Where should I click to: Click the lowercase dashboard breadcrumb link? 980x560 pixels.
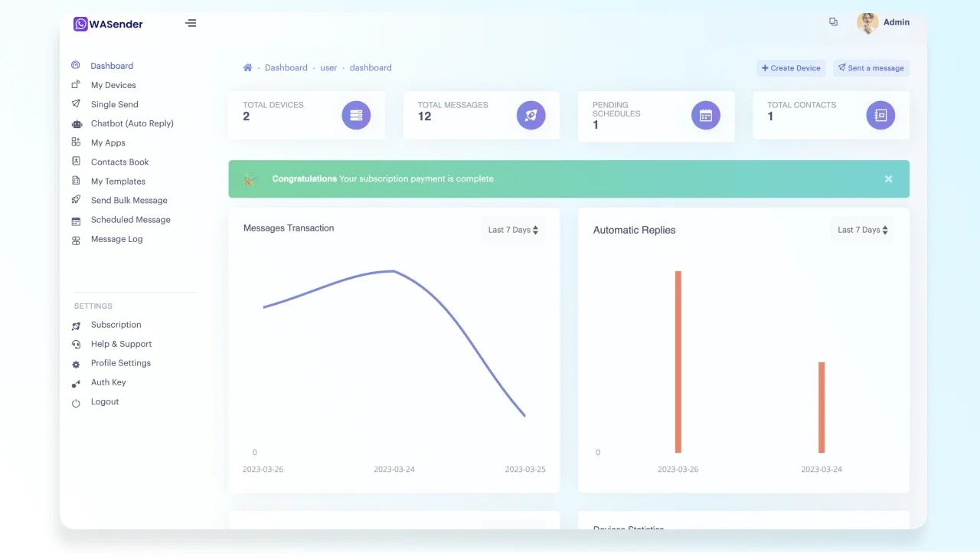[x=371, y=67]
